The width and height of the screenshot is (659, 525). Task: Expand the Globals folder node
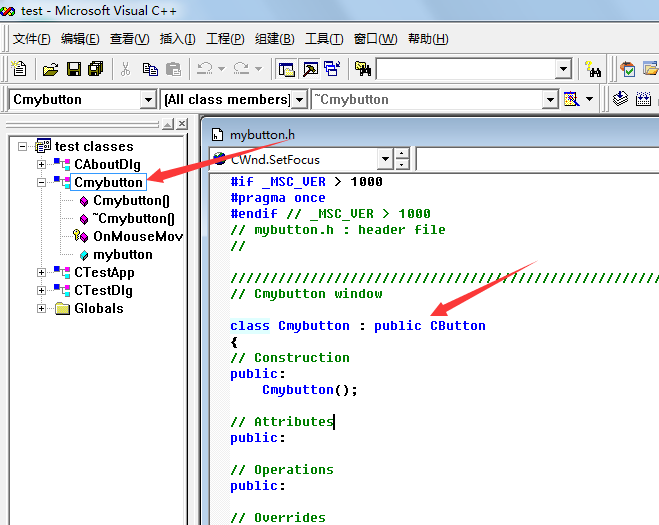click(x=41, y=309)
